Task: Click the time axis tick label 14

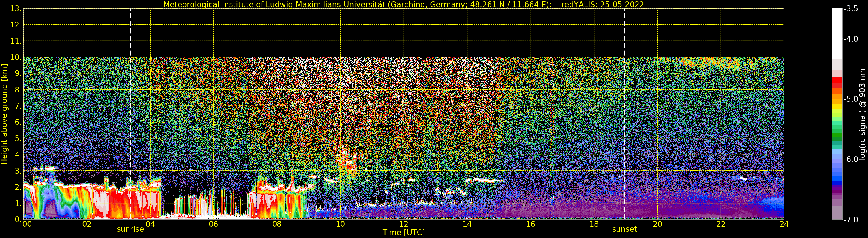Action: tap(467, 224)
